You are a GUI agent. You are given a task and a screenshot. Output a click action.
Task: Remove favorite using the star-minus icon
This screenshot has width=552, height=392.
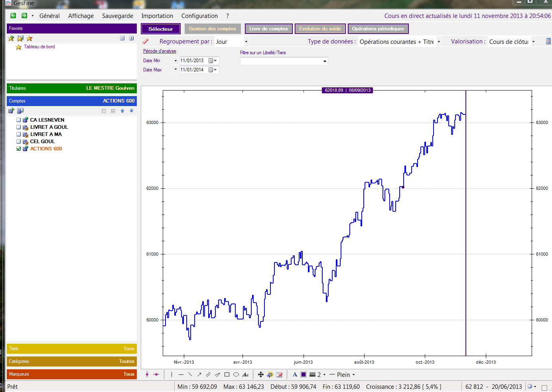coord(30,38)
